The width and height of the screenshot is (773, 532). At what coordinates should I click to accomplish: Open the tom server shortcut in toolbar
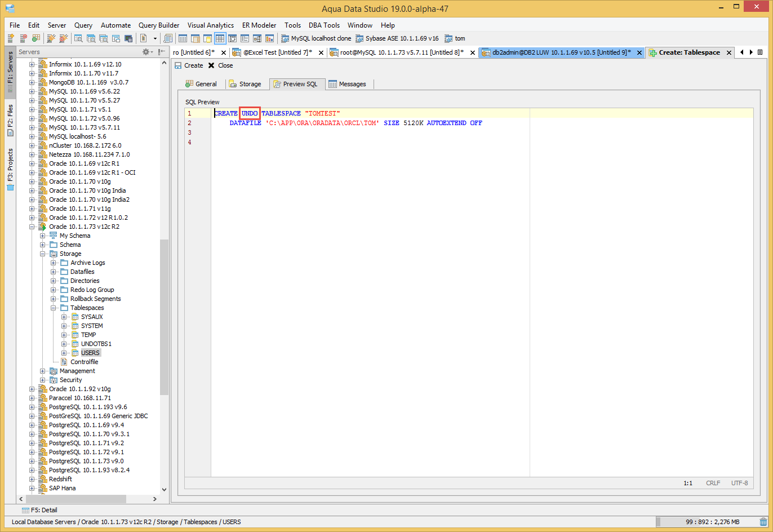tap(455, 38)
